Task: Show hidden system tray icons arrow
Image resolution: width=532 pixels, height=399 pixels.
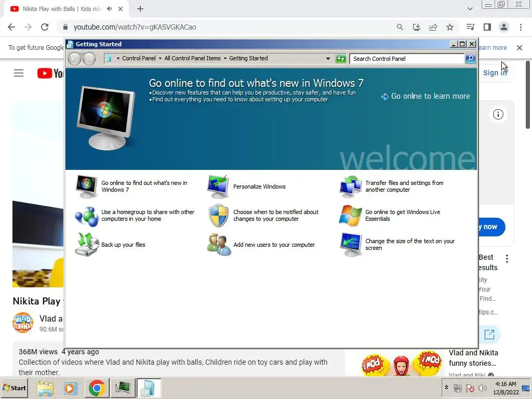Action: [x=446, y=387]
